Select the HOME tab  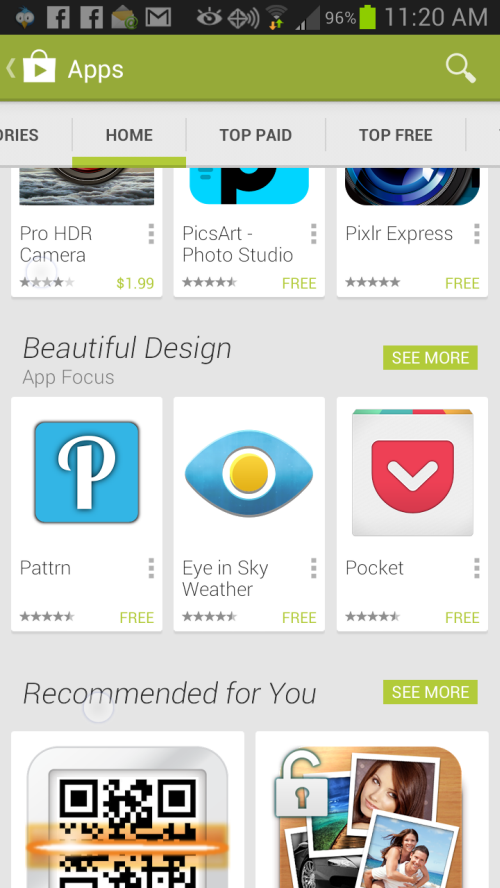pos(129,135)
